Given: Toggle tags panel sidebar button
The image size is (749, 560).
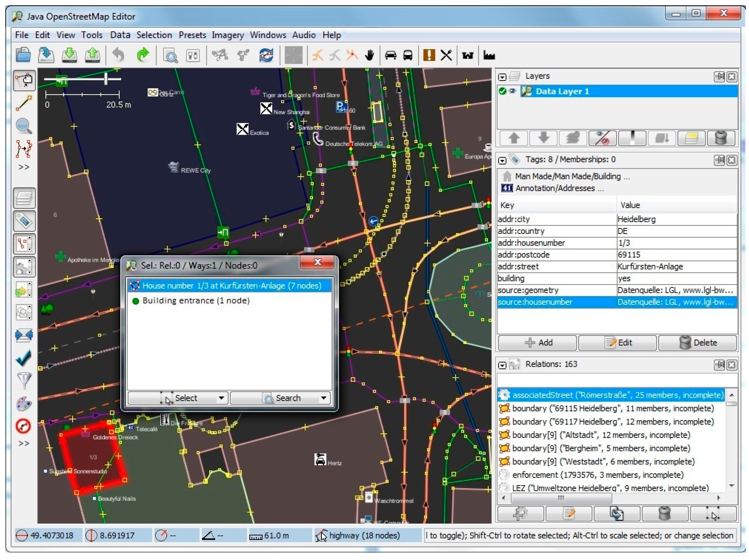Looking at the screenshot, I should (24, 221).
